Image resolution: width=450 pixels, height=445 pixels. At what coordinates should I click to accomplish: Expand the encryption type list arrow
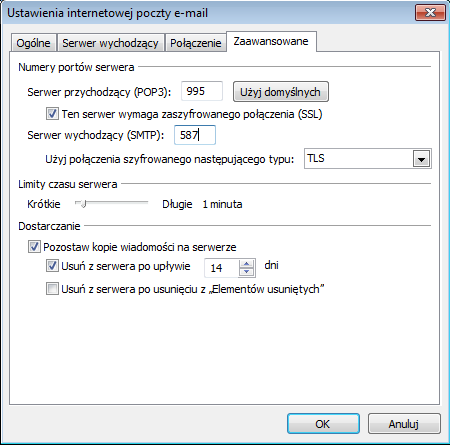click(421, 159)
